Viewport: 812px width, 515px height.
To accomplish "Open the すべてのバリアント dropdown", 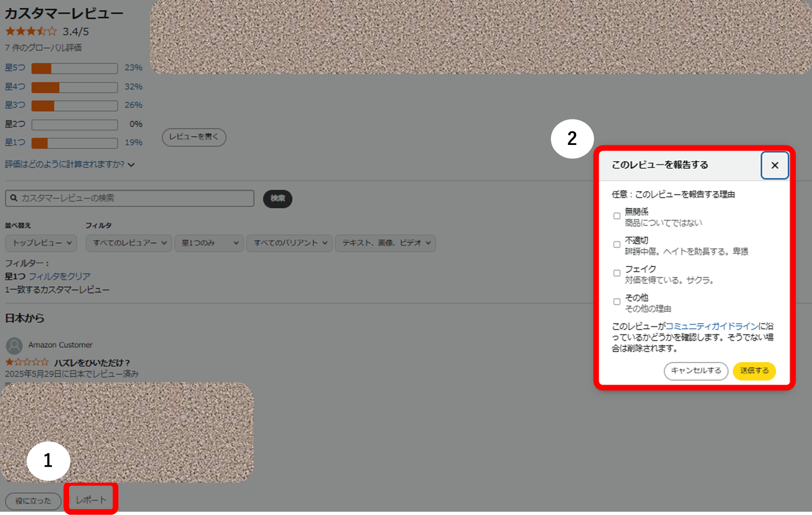I will (x=289, y=243).
